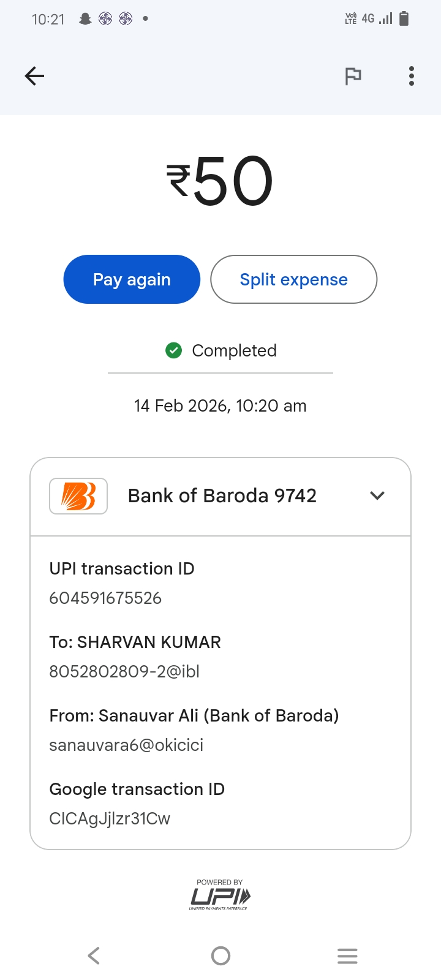Tap the Snapchat notification icon in status bar
The width and height of the screenshot is (441, 980).
85,19
